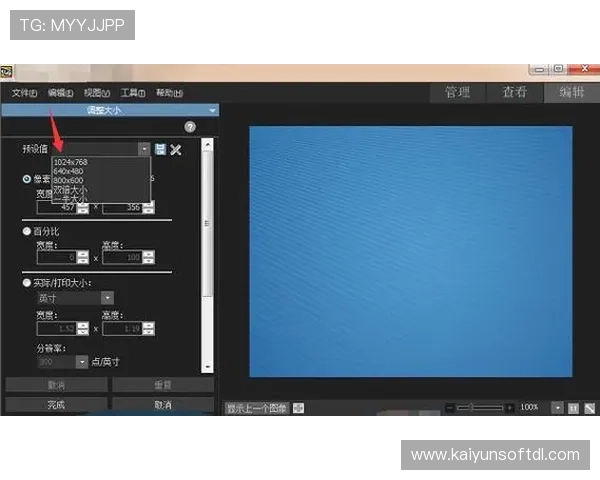The width and height of the screenshot is (600, 480).
Task: Select the 百分比 radio button
Action: point(26,231)
